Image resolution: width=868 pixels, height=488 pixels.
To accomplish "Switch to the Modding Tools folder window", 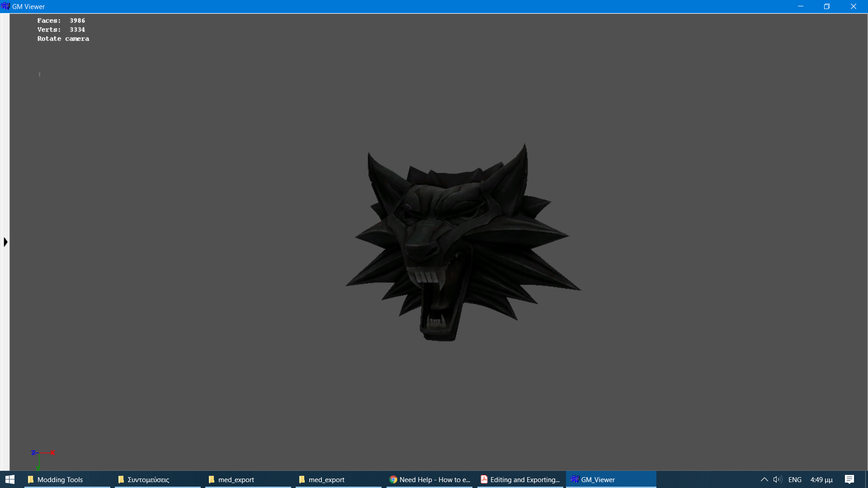I will (x=67, y=479).
